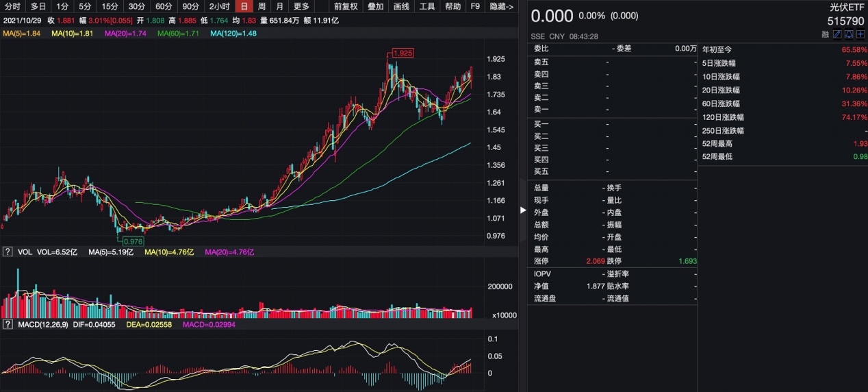Open the 帮助 help menu

click(x=452, y=6)
